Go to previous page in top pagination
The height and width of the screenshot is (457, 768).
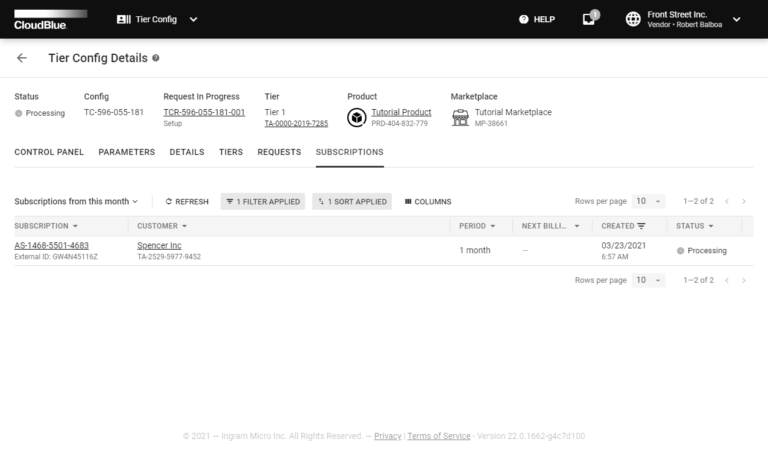pos(727,201)
